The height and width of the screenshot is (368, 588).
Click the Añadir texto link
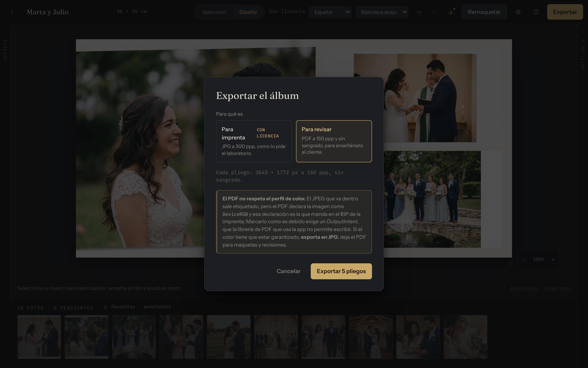(x=558, y=288)
